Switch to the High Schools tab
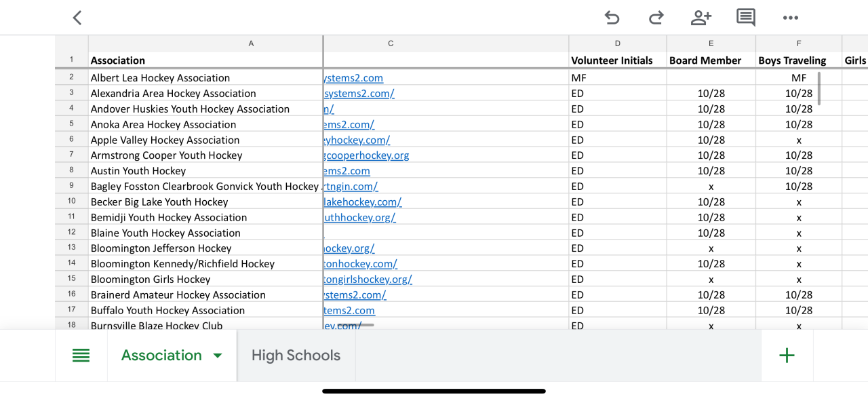Image resolution: width=868 pixels, height=401 pixels. point(296,356)
